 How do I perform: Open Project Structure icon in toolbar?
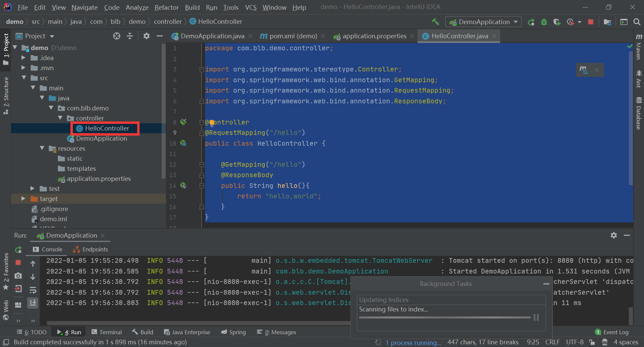coord(607,22)
